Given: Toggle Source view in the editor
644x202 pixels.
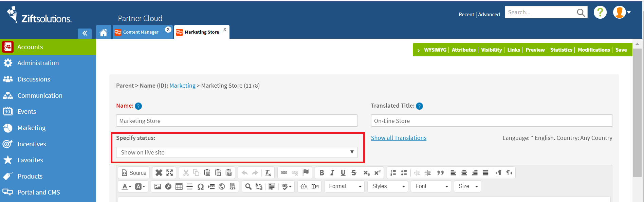Looking at the screenshot, I should (134, 173).
